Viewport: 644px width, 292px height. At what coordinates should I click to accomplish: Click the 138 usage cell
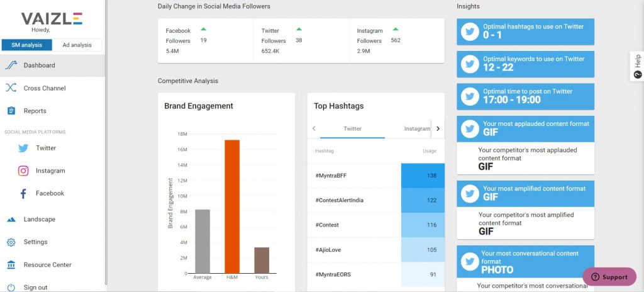[423, 176]
